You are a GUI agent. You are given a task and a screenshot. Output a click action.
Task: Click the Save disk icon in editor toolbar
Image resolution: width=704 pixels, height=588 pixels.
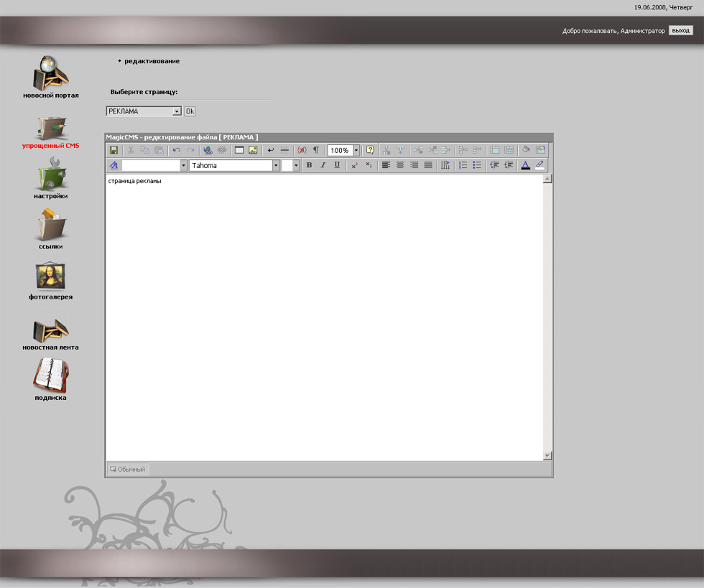pyautogui.click(x=114, y=150)
